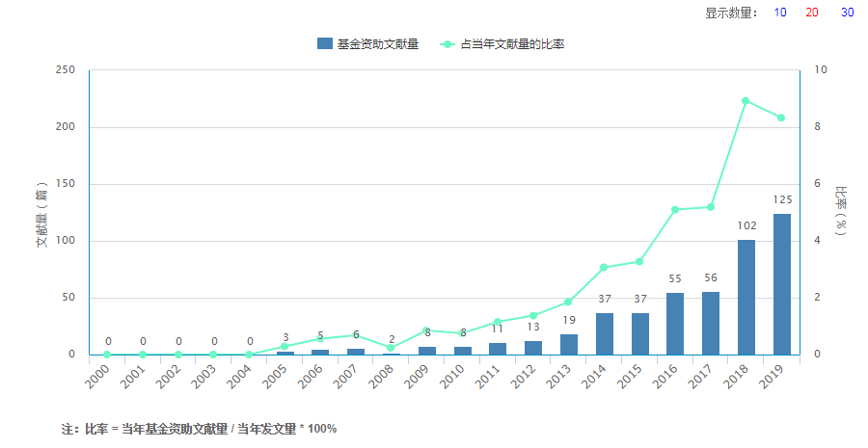Click the 2010 x-axis year label
This screenshot has height=448, width=868.
coord(453,376)
